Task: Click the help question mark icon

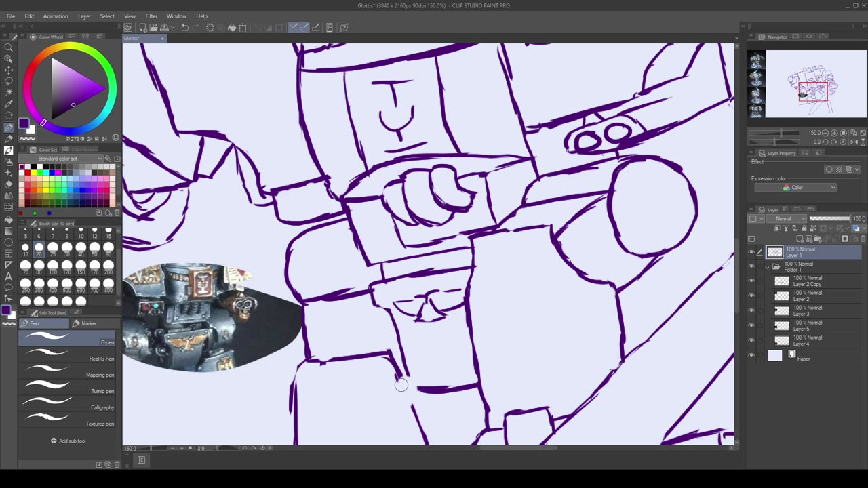Action: [344, 28]
